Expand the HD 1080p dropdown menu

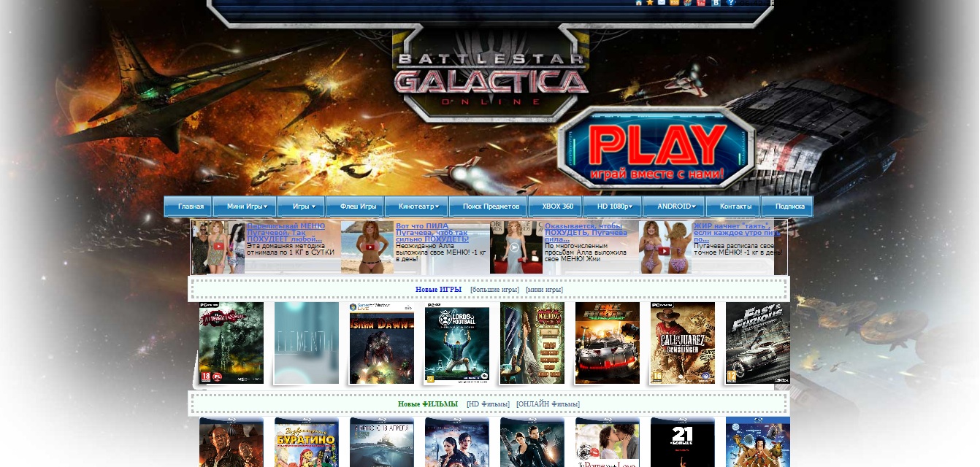coord(613,207)
